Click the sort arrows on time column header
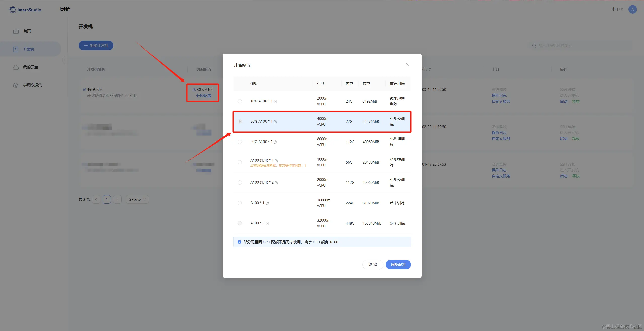This screenshot has width=644, height=331. (x=430, y=69)
